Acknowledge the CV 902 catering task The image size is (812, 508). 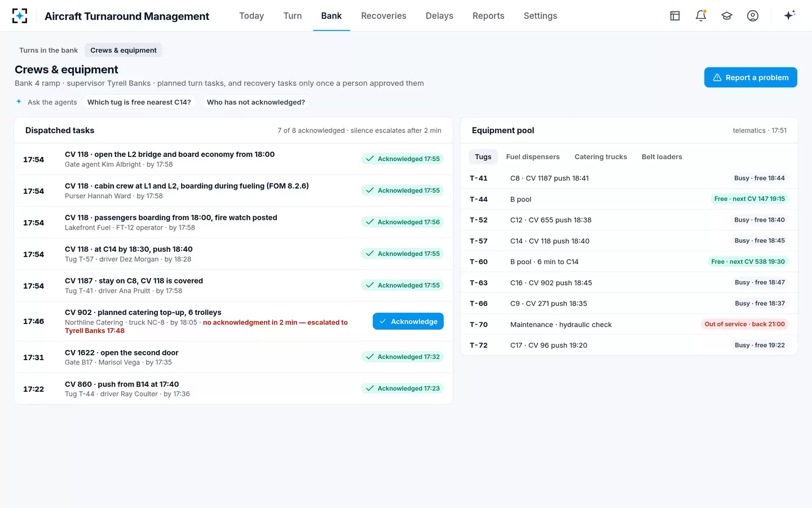tap(408, 321)
